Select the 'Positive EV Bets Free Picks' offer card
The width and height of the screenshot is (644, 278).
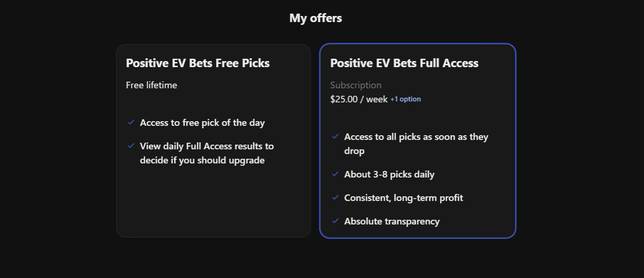pos(213,140)
